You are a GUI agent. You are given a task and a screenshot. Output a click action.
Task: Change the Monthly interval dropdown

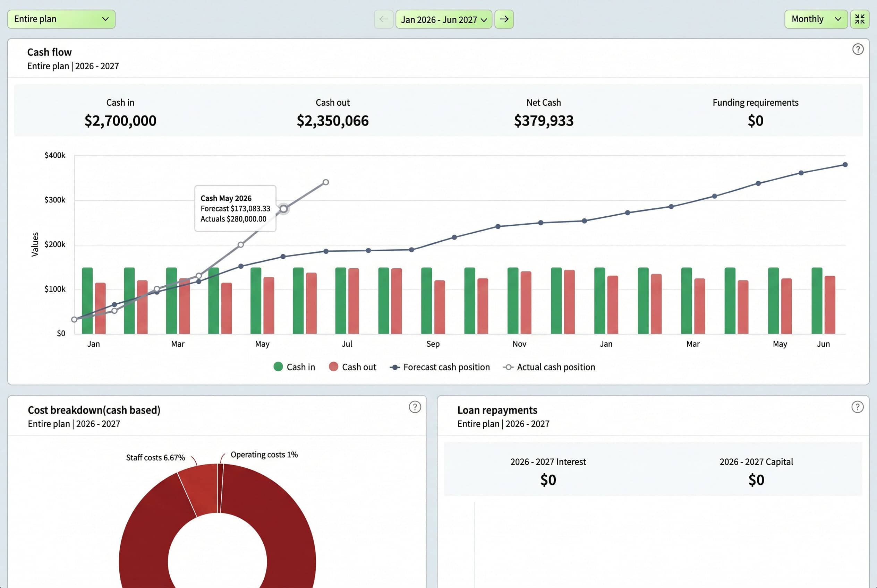[x=816, y=19]
